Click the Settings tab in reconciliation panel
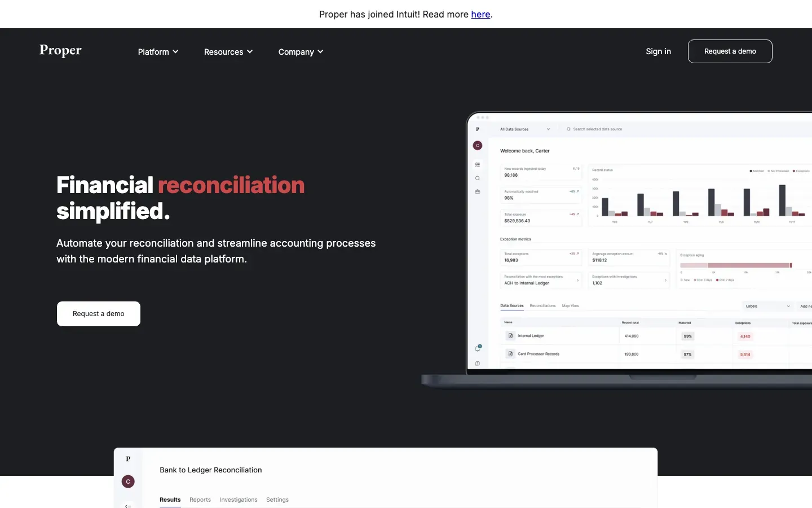 [277, 500]
